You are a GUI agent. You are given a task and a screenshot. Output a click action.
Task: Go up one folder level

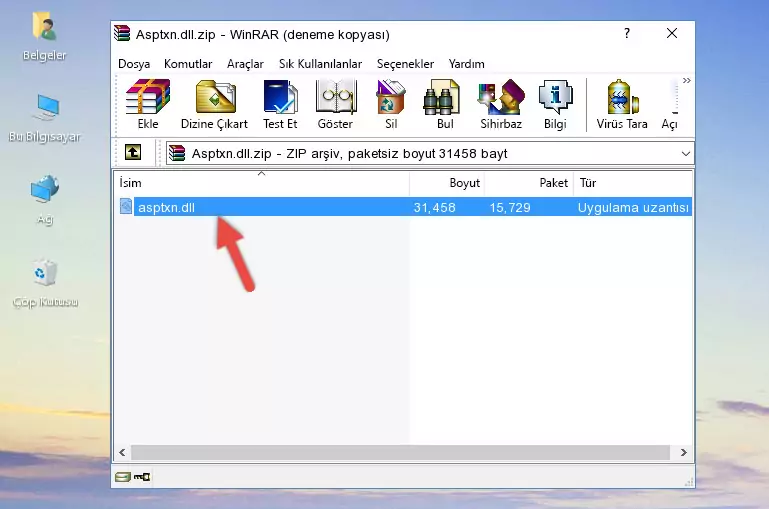click(133, 153)
